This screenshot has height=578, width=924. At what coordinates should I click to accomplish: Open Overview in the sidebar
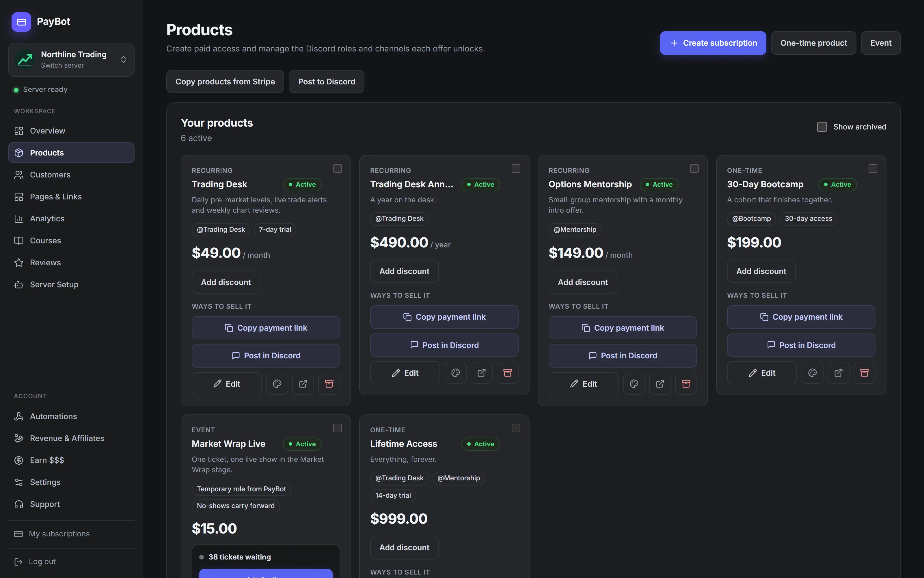(71, 131)
